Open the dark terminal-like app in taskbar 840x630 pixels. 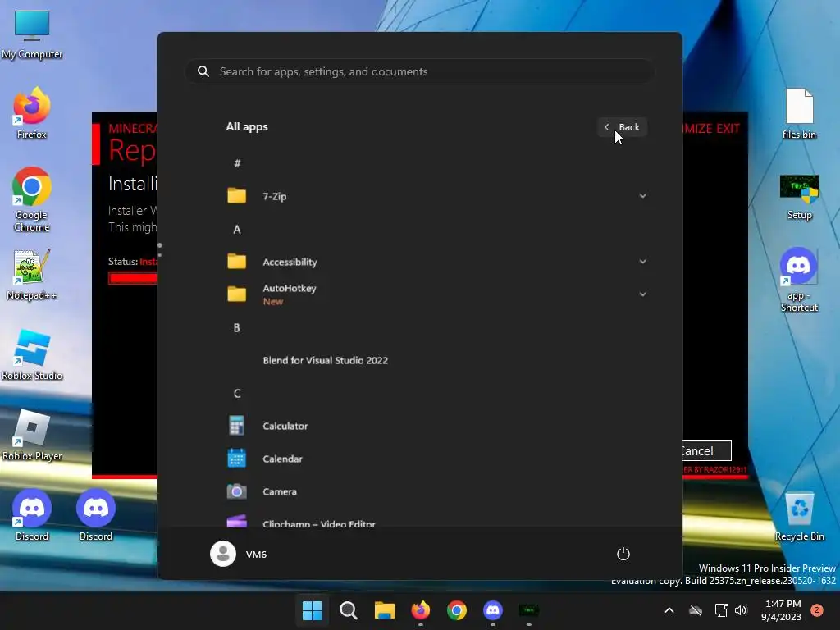[529, 610]
